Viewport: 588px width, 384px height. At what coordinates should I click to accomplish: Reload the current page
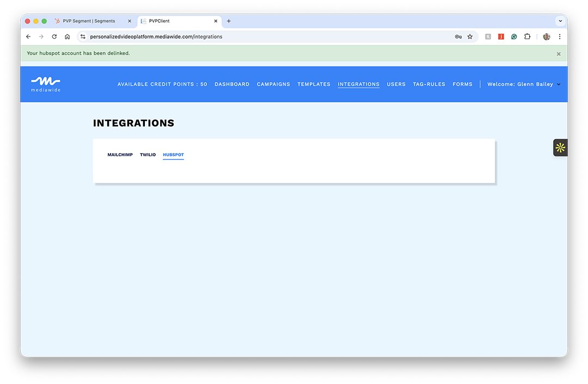[54, 36]
